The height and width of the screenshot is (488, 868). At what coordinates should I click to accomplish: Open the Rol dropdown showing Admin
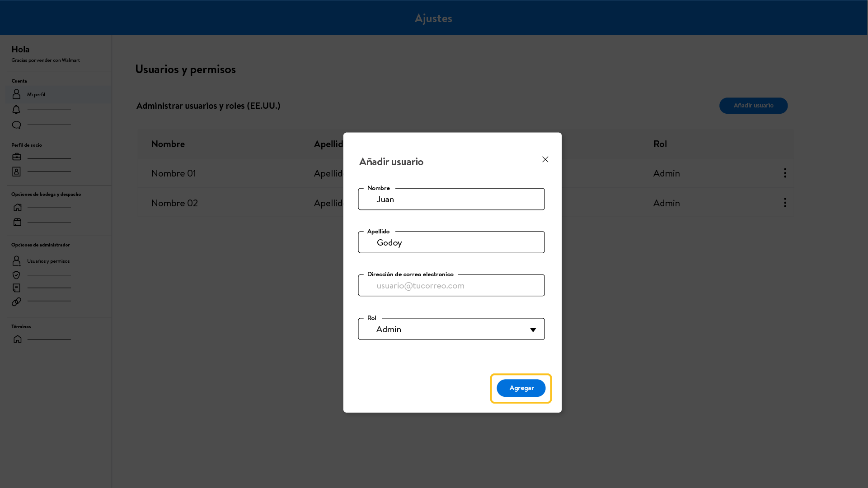(x=451, y=329)
